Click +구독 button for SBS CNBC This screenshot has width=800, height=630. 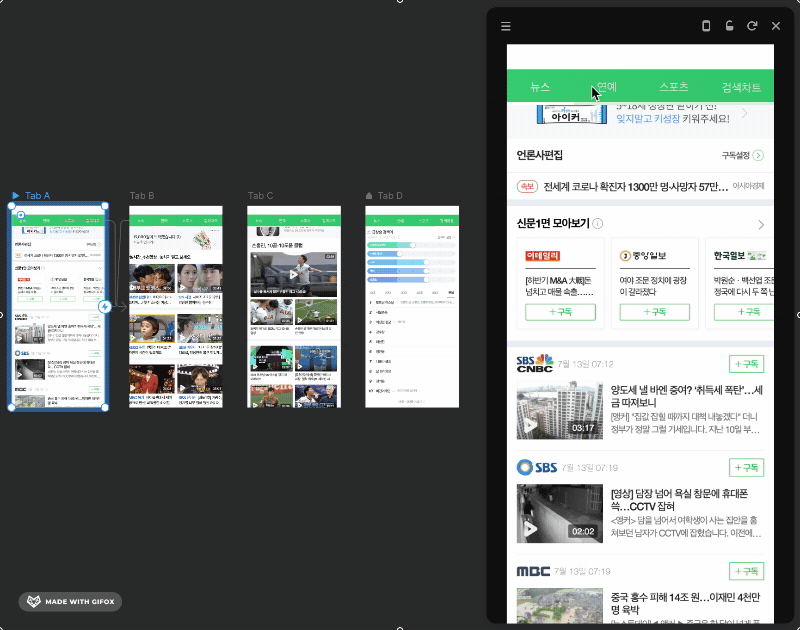coord(746,364)
